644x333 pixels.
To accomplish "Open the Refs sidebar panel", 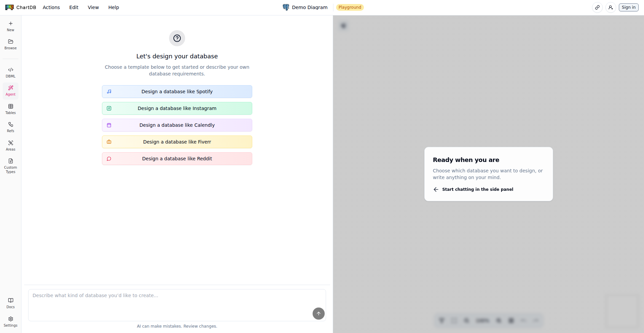I will point(11,127).
